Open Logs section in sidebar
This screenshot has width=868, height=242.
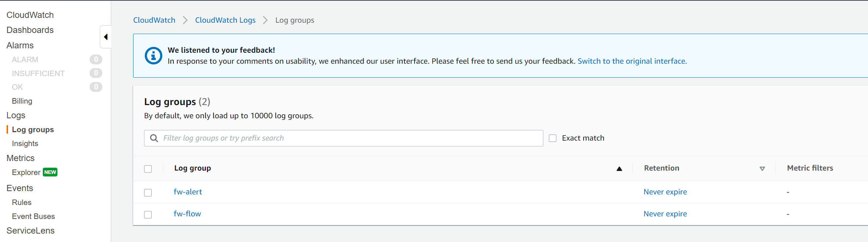point(16,115)
